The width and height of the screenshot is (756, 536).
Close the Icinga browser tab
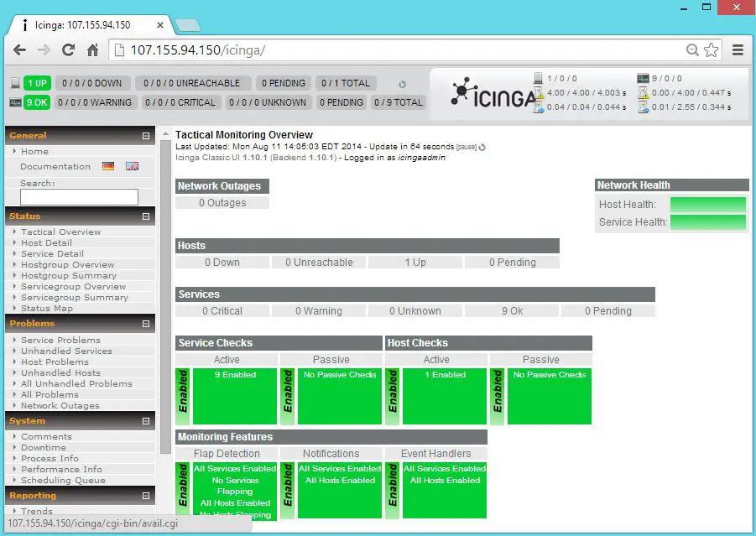[x=160, y=25]
